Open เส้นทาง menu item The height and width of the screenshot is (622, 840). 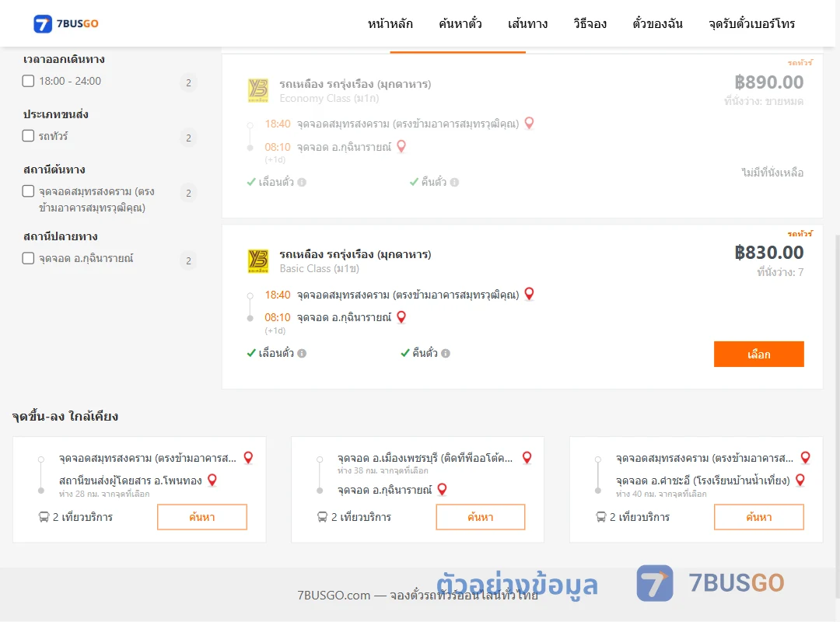(527, 23)
